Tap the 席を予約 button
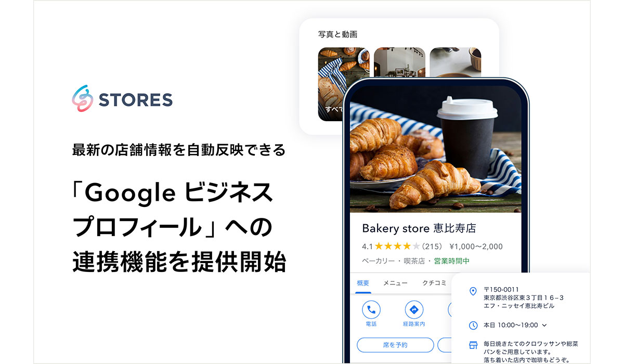This screenshot has height=364, width=624. click(395, 345)
